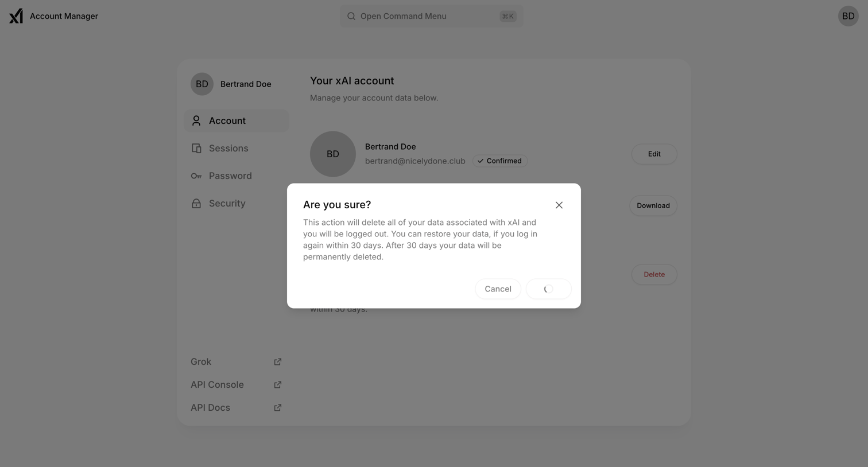Click 'Your xAI account' heading
868x467 pixels.
click(352, 81)
